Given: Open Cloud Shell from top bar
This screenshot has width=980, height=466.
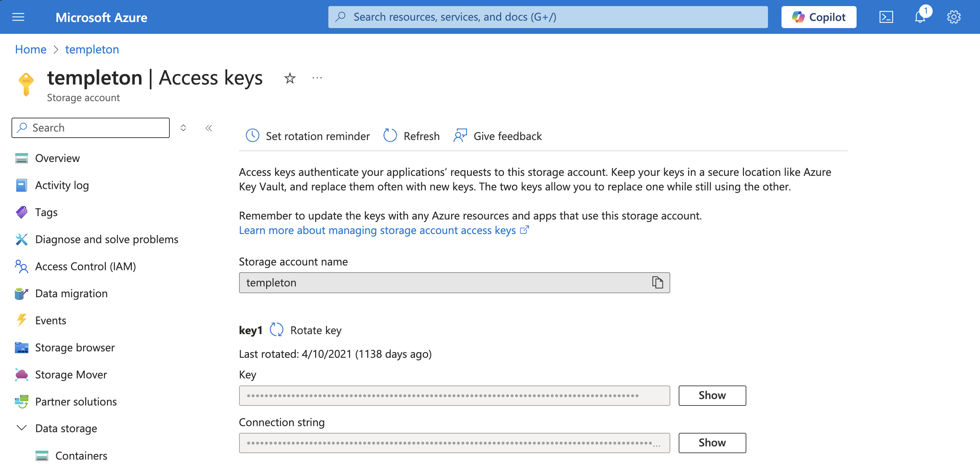Looking at the screenshot, I should click(886, 17).
